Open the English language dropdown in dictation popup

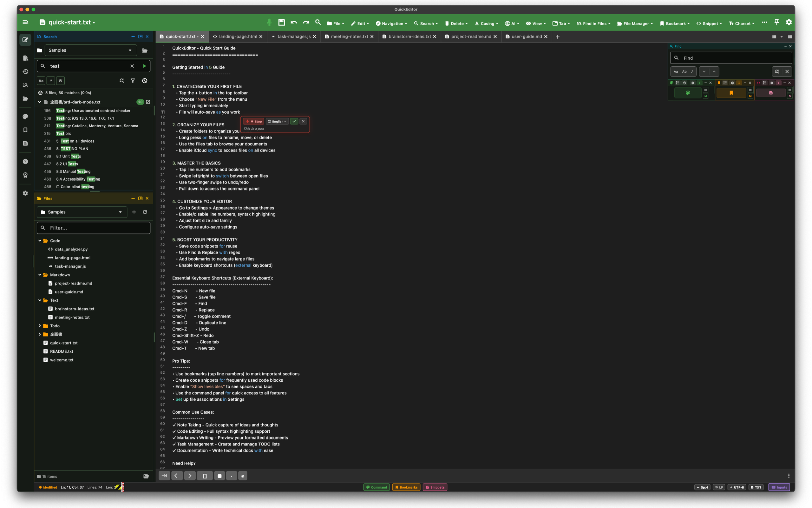[277, 121]
